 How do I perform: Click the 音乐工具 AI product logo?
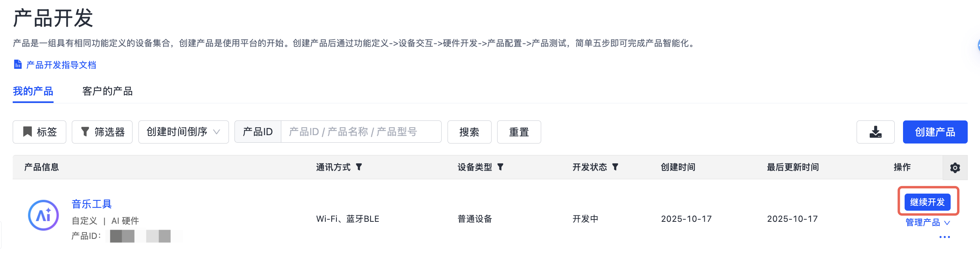pyautogui.click(x=43, y=215)
